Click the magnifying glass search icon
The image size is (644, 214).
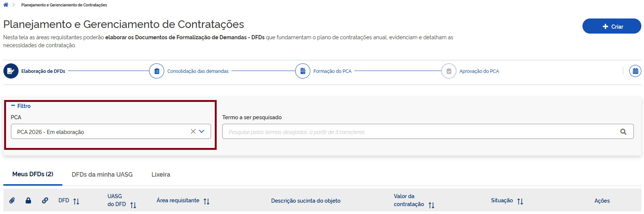[623, 132]
